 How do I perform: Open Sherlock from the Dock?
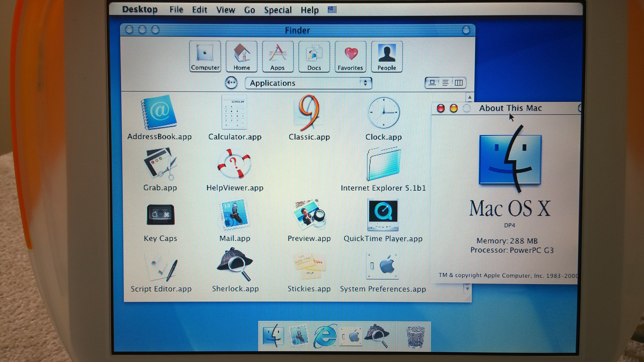(x=377, y=336)
